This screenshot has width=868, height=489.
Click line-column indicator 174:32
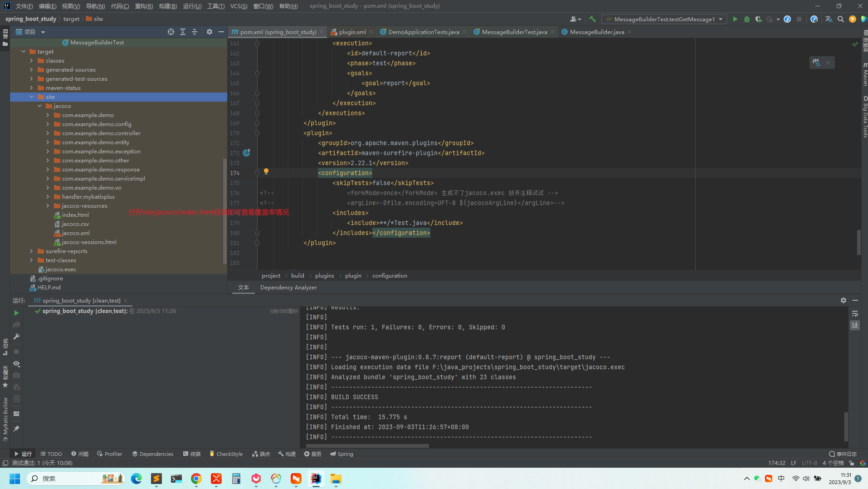pos(776,463)
